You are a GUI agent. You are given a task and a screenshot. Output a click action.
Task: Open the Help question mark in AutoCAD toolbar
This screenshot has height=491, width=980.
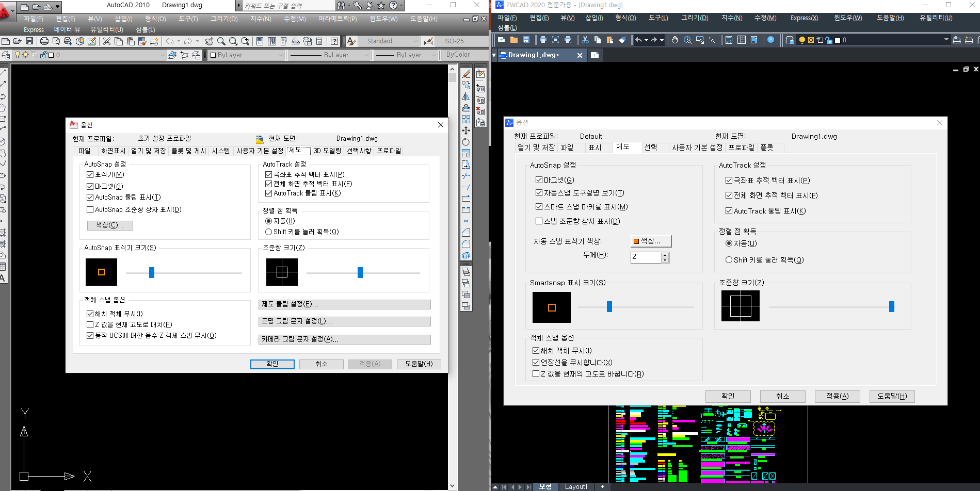[x=334, y=41]
